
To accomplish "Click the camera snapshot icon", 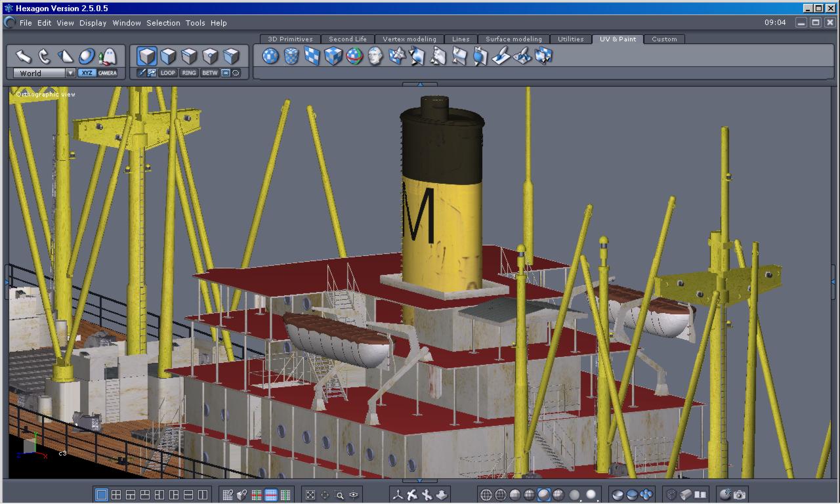I will tap(740, 495).
